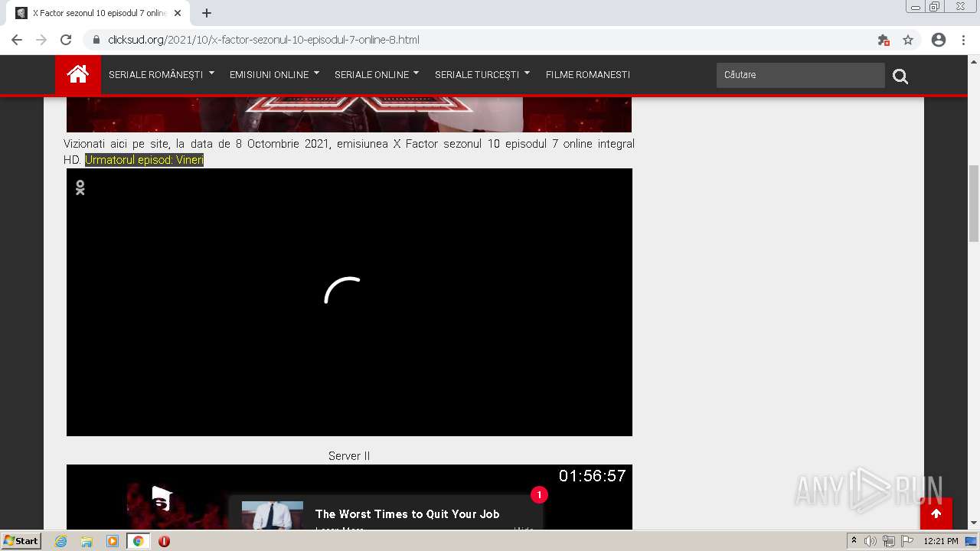
Task: Expand Seriale Online dropdown menu
Action: pos(377,75)
